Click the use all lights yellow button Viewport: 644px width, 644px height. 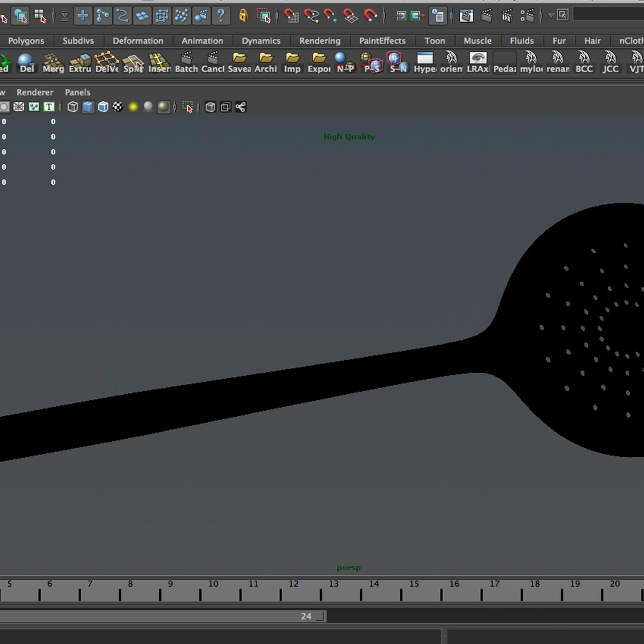[x=133, y=107]
